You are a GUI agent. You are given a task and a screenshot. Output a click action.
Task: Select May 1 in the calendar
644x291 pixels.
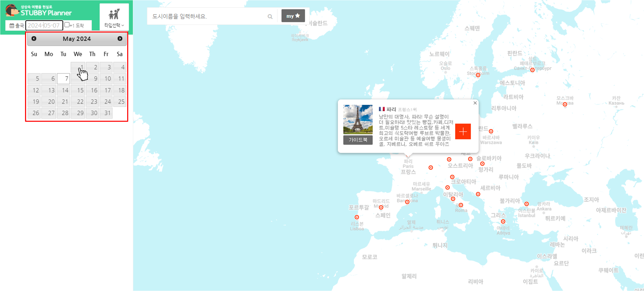point(78,67)
